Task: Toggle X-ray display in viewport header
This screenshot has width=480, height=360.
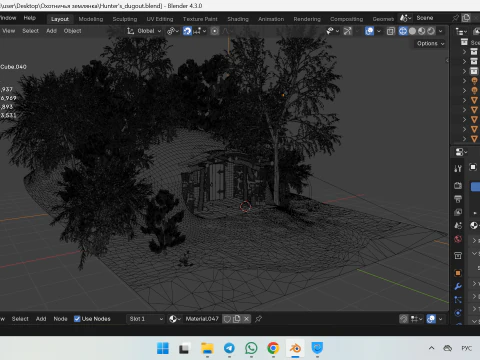Action: pyautogui.click(x=391, y=31)
